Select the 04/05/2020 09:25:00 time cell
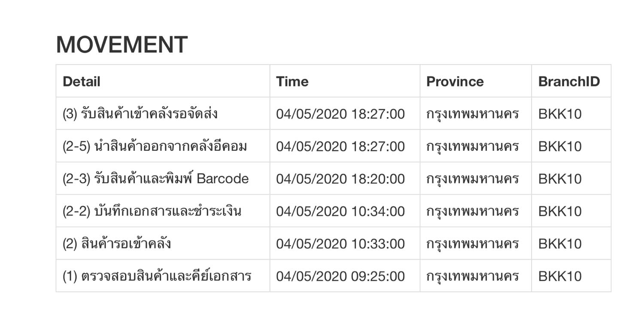Screen dimensions: 644x312 (x=340, y=276)
